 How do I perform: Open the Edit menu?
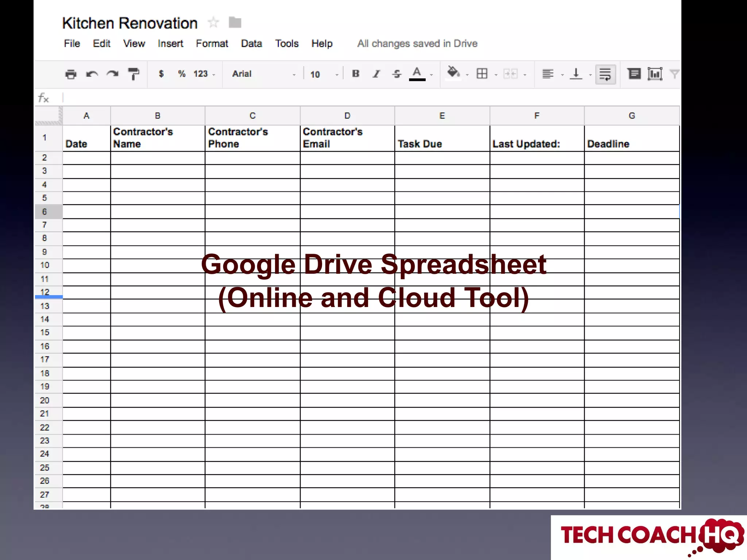(x=101, y=43)
